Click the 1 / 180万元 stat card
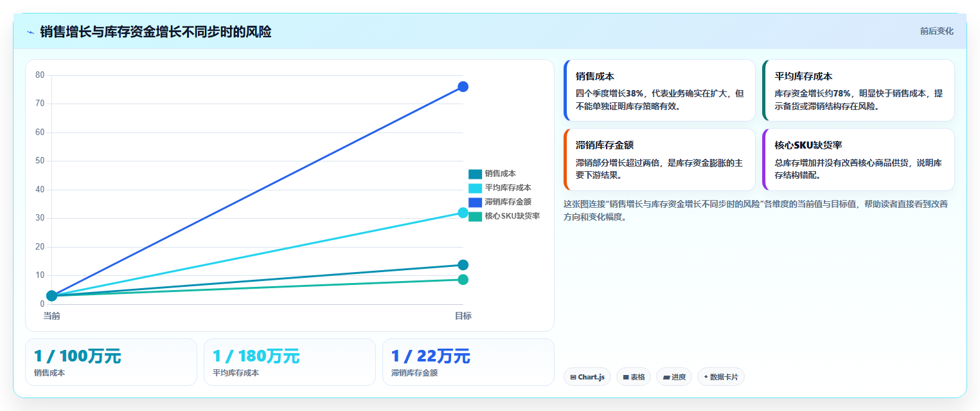Screen dimensions: 980x411 click(x=290, y=362)
